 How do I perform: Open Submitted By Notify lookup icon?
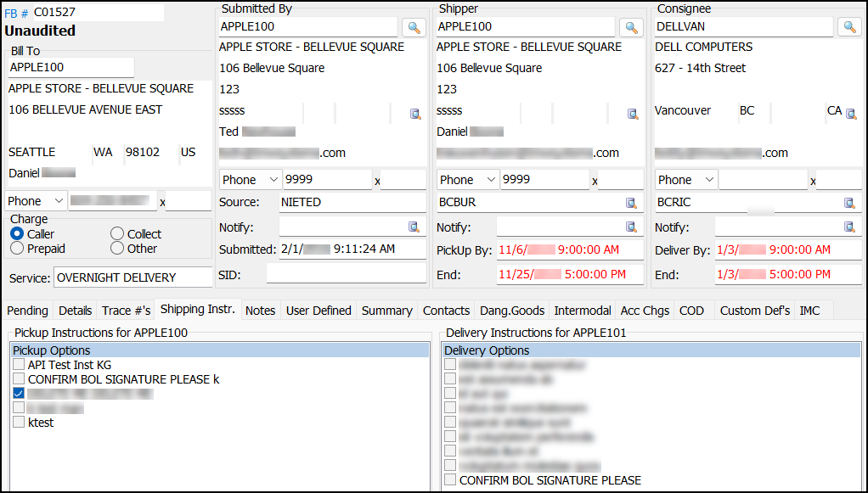(x=414, y=227)
